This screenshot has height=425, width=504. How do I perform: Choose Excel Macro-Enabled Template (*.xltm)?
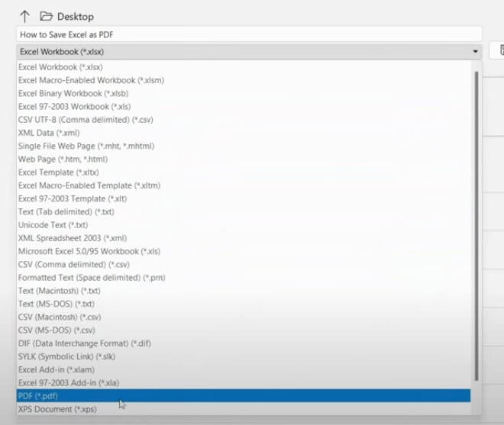click(244, 185)
